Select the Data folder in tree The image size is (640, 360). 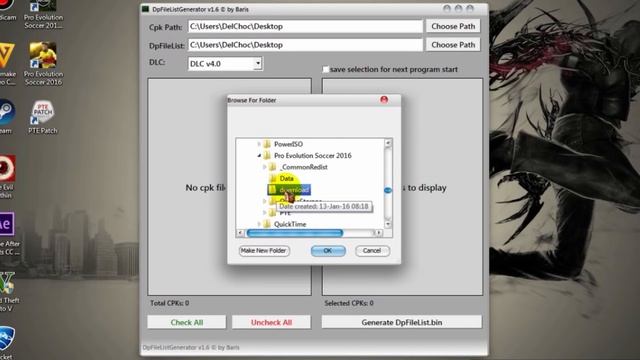(287, 178)
